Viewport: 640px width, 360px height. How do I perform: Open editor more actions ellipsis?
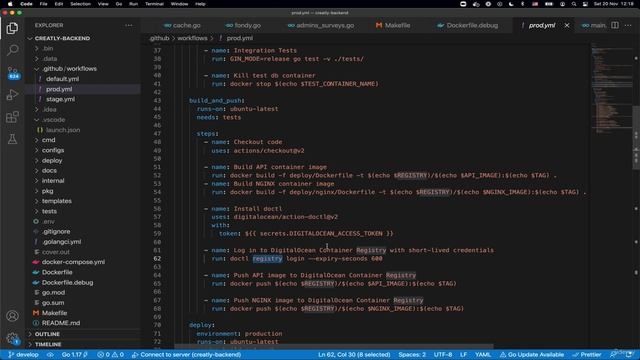(628, 25)
